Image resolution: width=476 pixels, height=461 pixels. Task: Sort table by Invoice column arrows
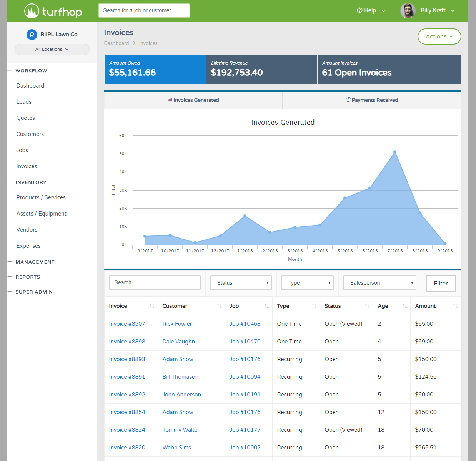pyautogui.click(x=152, y=306)
